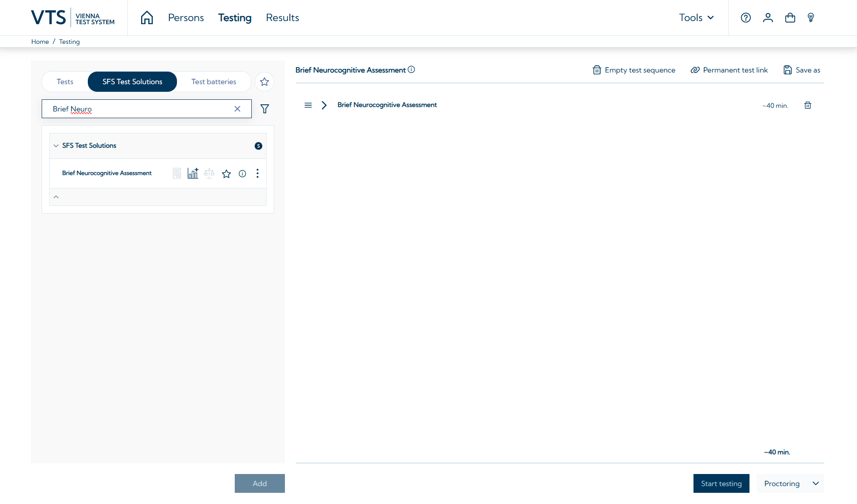The width and height of the screenshot is (857, 504).
Task: Click Permanent test link
Action: click(729, 70)
